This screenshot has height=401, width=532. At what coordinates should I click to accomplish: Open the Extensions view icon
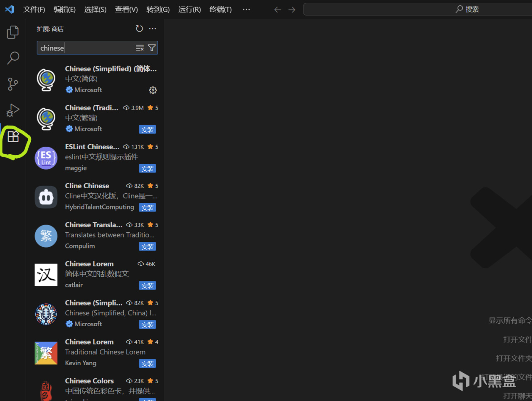click(13, 136)
